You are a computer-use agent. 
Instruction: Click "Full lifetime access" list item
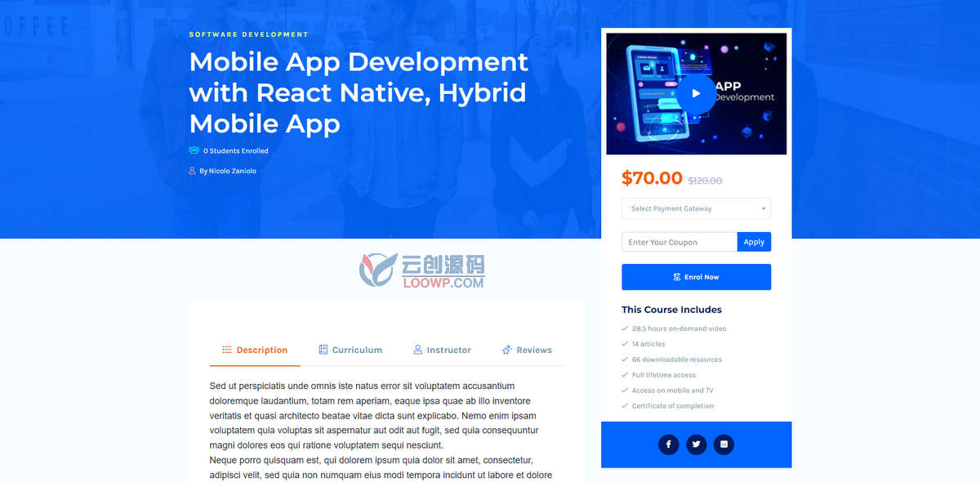[x=664, y=375]
